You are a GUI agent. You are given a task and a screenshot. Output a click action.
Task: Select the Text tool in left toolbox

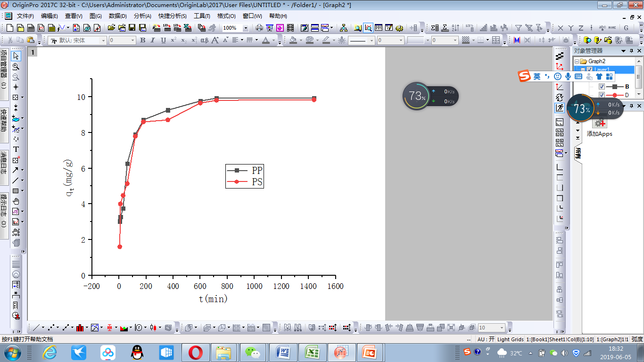click(16, 149)
